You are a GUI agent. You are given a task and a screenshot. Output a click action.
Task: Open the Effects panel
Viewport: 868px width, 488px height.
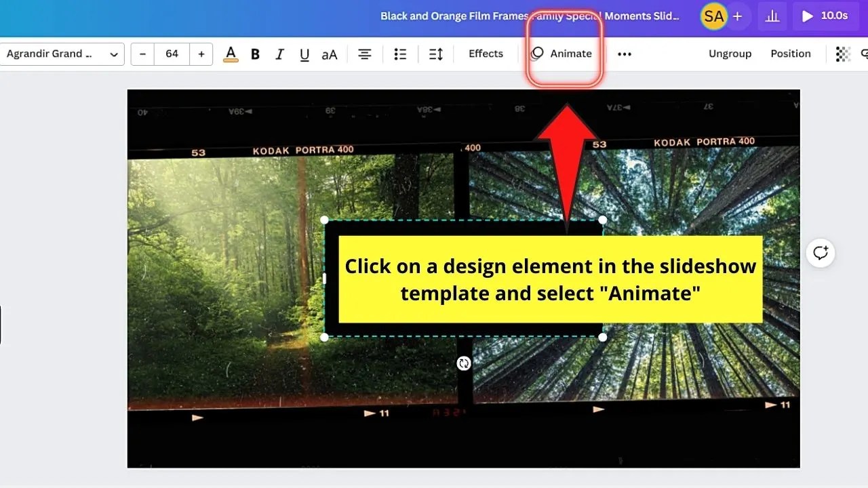click(486, 54)
